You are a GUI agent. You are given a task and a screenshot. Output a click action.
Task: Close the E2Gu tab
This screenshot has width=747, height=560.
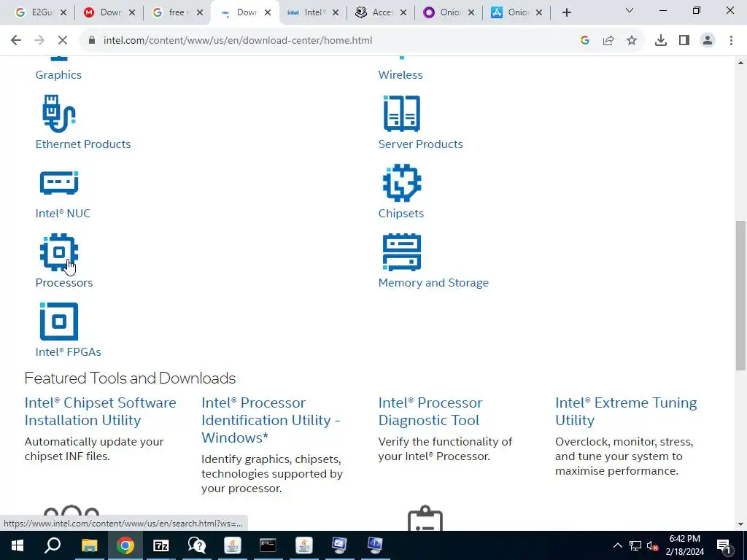pos(64,13)
